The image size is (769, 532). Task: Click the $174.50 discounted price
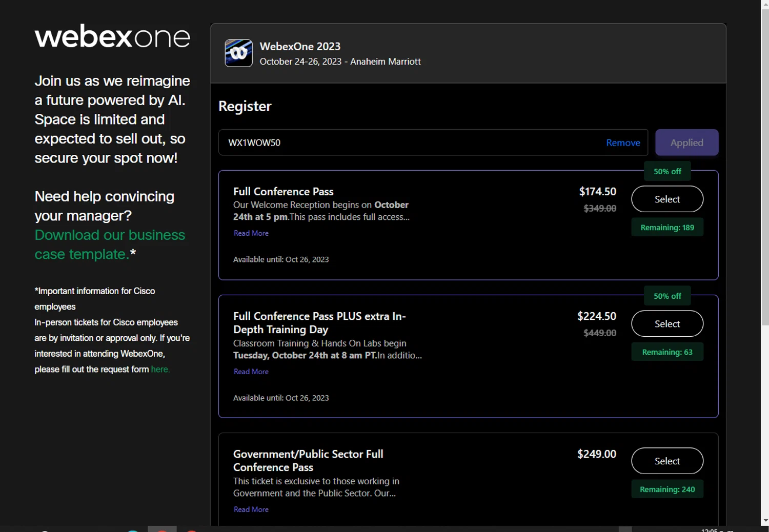(x=597, y=192)
